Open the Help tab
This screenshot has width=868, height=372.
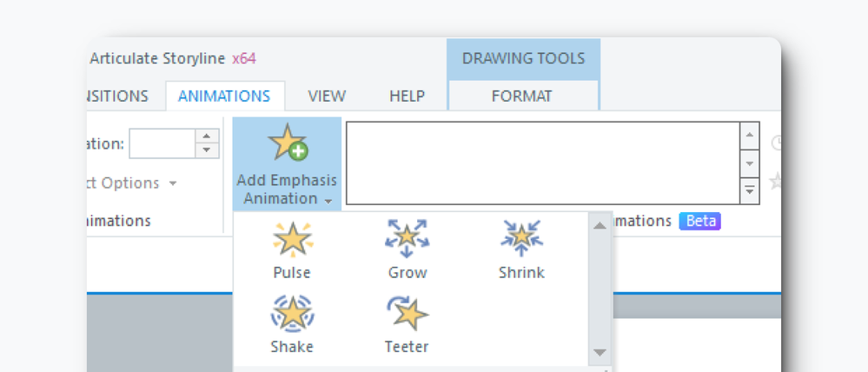click(407, 96)
